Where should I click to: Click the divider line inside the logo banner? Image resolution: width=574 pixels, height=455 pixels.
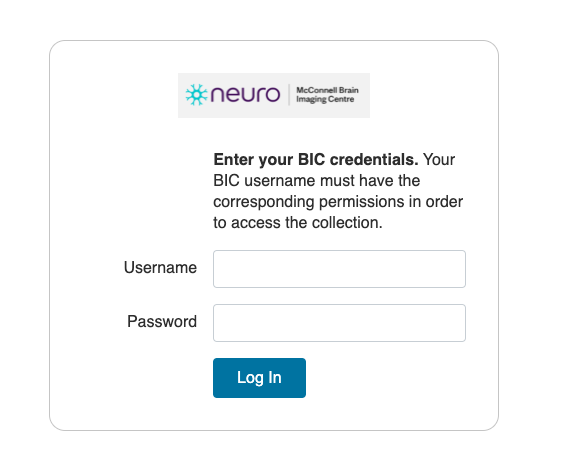pyautogui.click(x=289, y=95)
